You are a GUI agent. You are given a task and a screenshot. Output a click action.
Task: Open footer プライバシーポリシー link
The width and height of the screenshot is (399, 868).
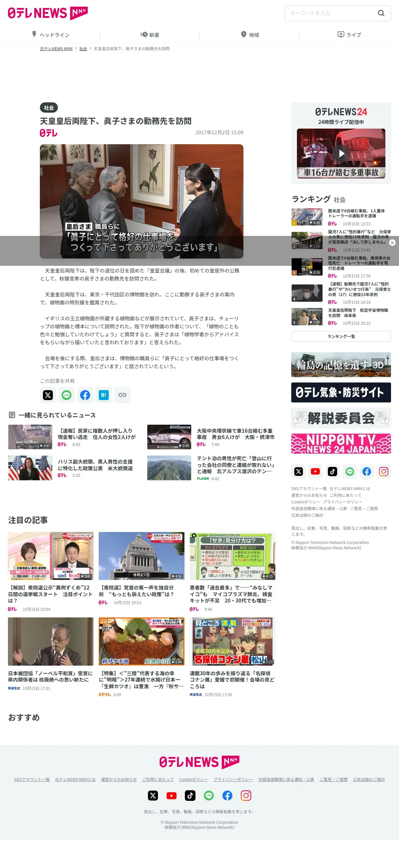(233, 779)
